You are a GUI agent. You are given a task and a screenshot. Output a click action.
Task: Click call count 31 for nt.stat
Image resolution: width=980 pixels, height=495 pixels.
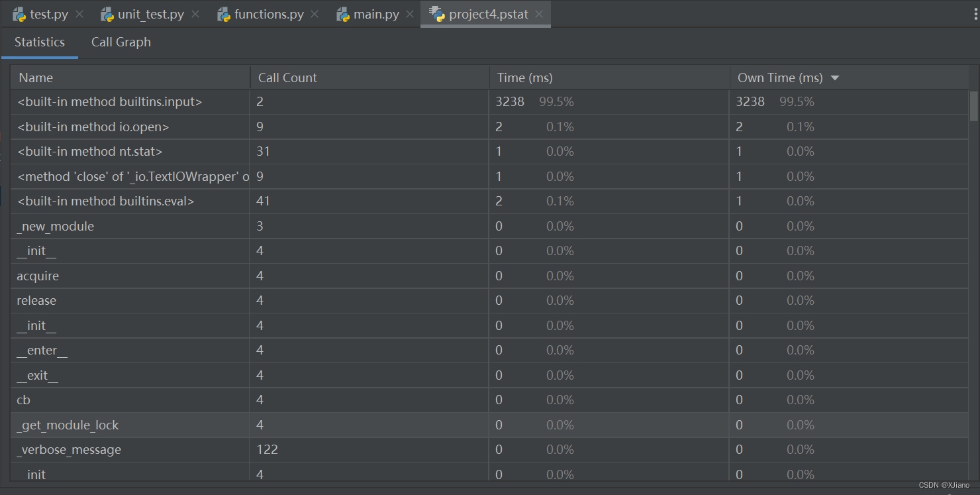263,152
